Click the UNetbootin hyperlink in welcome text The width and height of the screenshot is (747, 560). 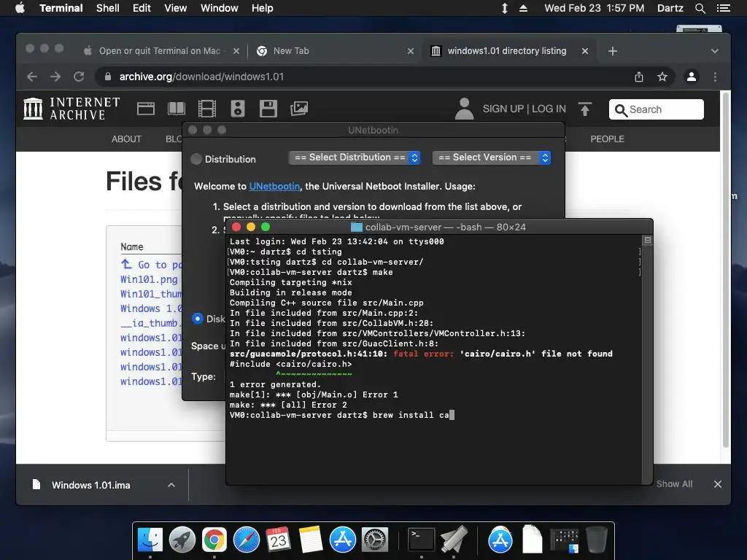tap(274, 186)
